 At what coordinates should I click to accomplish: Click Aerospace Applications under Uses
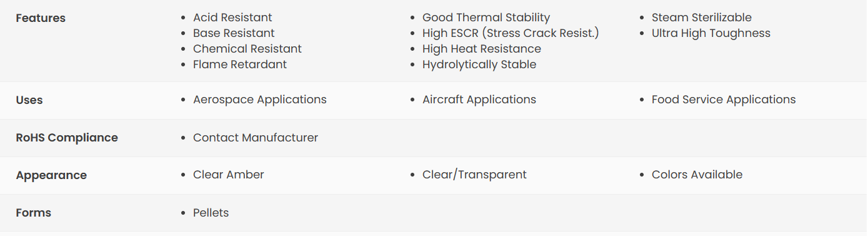260,100
